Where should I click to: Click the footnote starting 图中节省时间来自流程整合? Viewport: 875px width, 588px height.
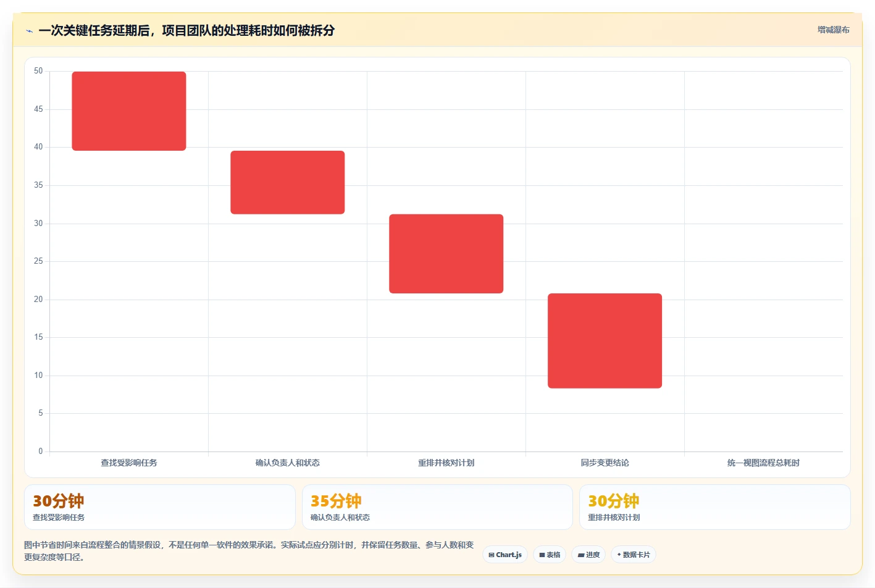(249, 551)
